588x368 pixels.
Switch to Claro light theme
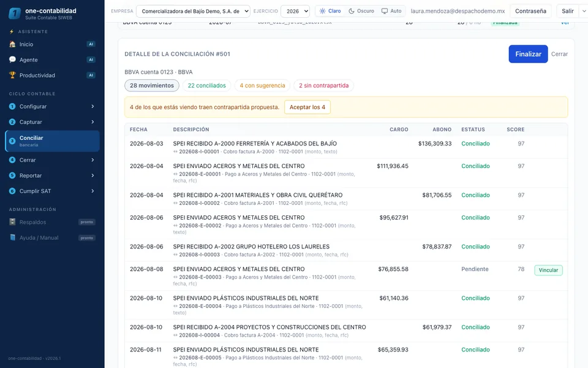(330, 11)
